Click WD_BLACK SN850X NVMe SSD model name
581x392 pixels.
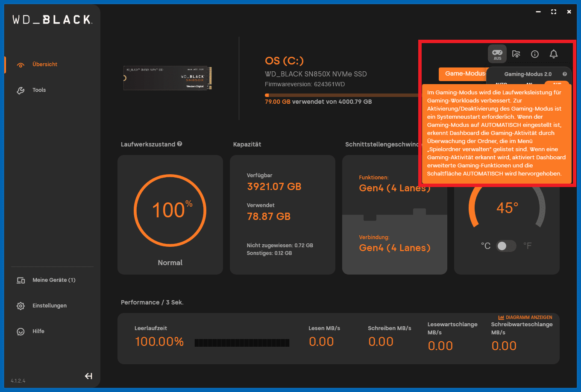click(x=316, y=74)
